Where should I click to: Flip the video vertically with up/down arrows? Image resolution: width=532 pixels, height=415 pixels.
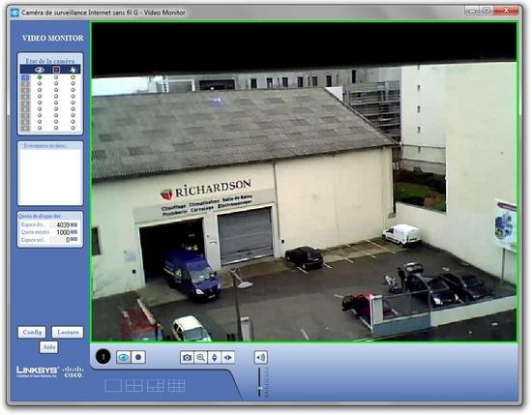(214, 357)
